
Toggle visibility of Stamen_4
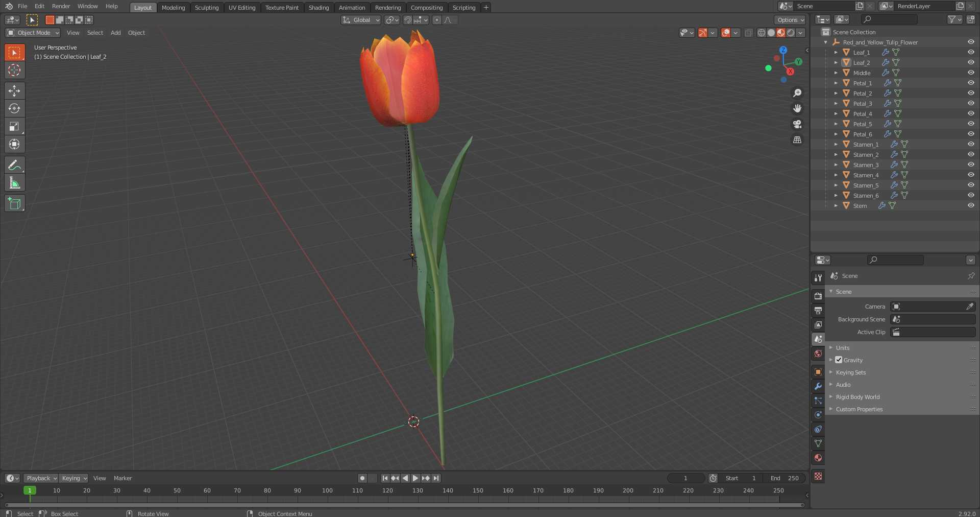point(970,175)
